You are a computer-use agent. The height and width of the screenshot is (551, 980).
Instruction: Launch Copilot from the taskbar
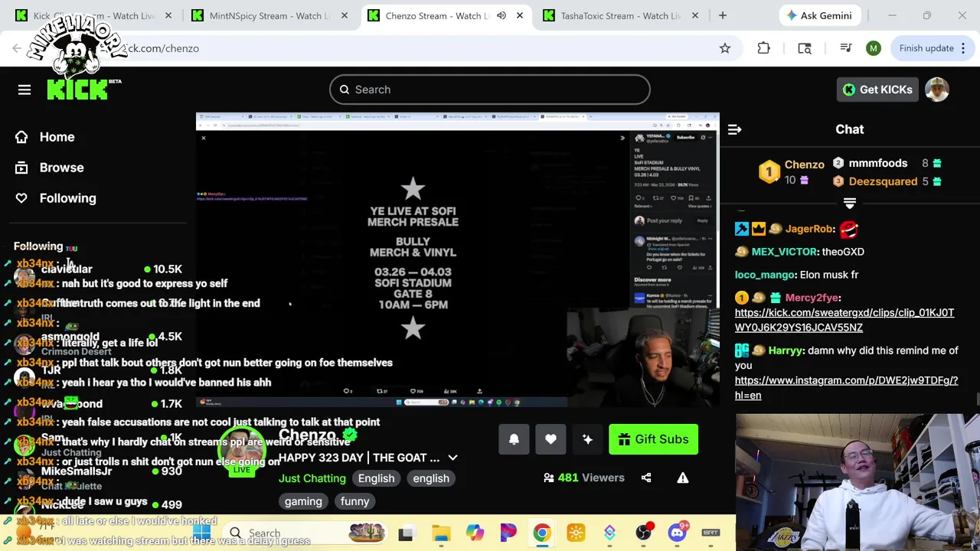tap(475, 533)
